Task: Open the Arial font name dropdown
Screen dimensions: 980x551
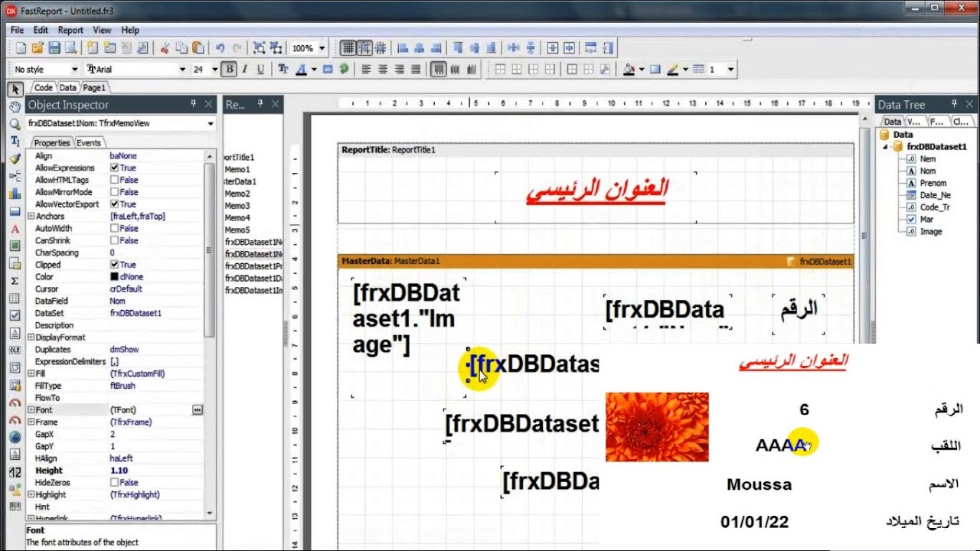Action: point(182,70)
